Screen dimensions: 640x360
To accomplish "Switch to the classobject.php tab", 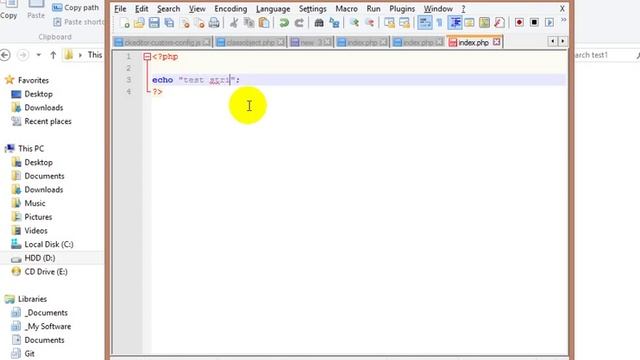I will (x=250, y=42).
